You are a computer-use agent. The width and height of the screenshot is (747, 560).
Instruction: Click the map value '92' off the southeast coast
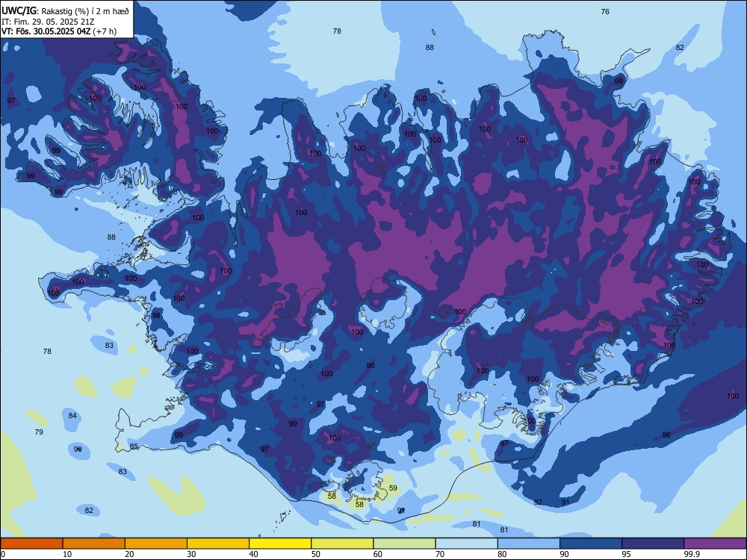coord(538,503)
